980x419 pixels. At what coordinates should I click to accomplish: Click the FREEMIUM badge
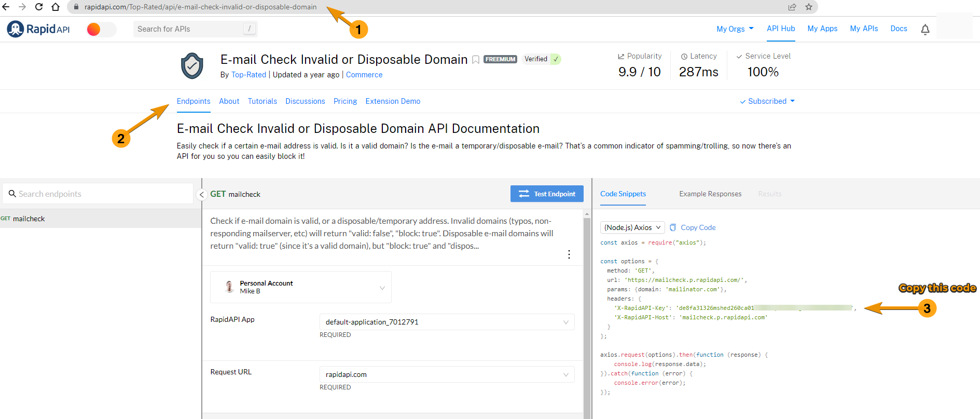[x=500, y=59]
